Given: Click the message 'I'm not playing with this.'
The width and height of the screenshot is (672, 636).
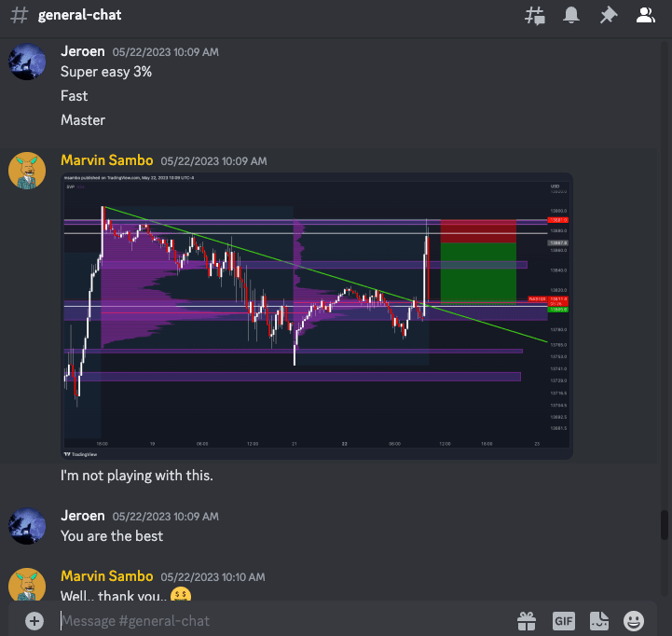Looking at the screenshot, I should (137, 476).
